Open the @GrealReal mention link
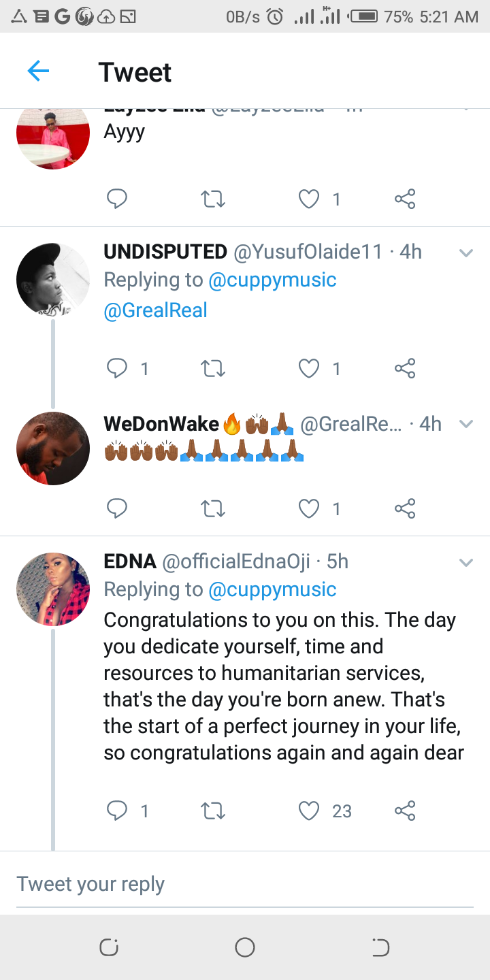The image size is (490, 980). (x=155, y=310)
